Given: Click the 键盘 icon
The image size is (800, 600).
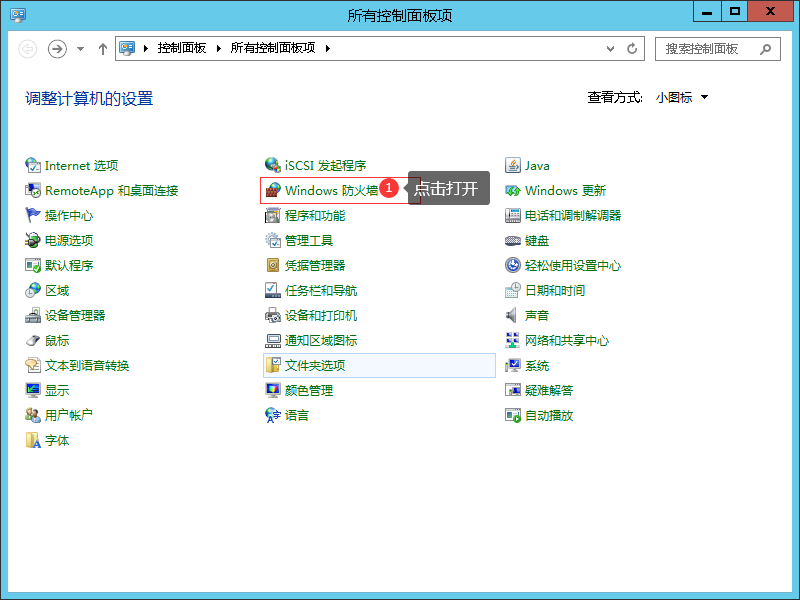Looking at the screenshot, I should click(x=513, y=241).
